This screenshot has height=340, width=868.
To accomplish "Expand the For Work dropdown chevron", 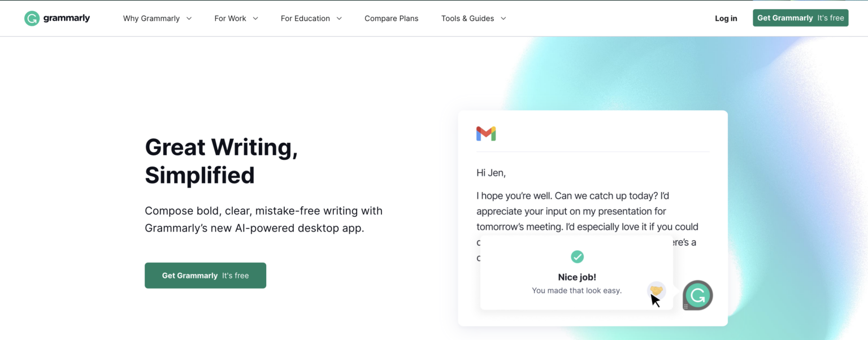I will pos(255,19).
